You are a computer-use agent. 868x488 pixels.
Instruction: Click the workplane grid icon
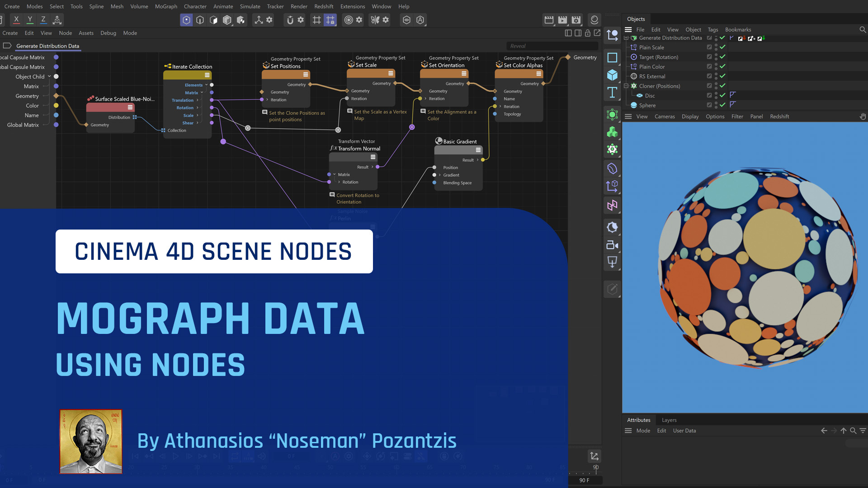[x=316, y=20]
